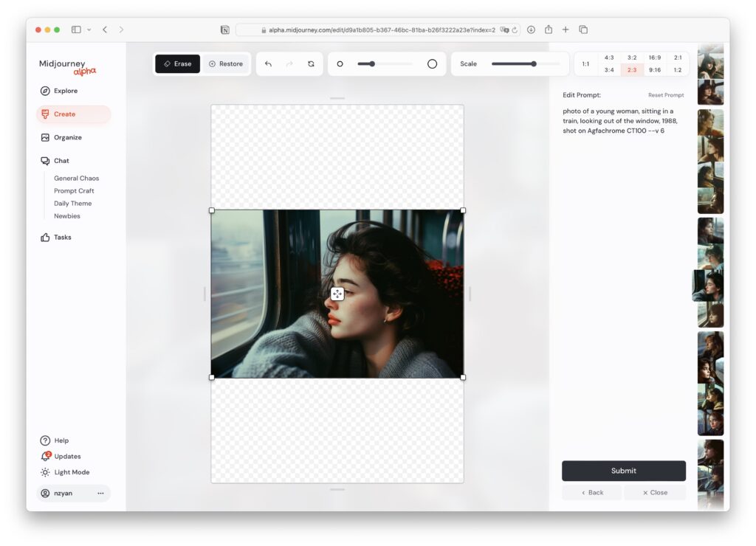
Task: Open the Newbies chat room
Action: click(67, 216)
